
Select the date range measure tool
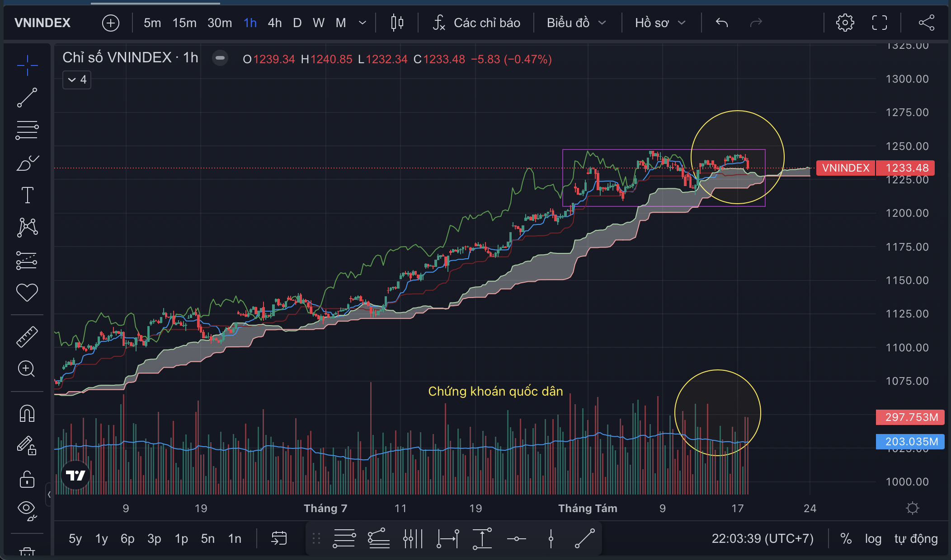tap(448, 538)
